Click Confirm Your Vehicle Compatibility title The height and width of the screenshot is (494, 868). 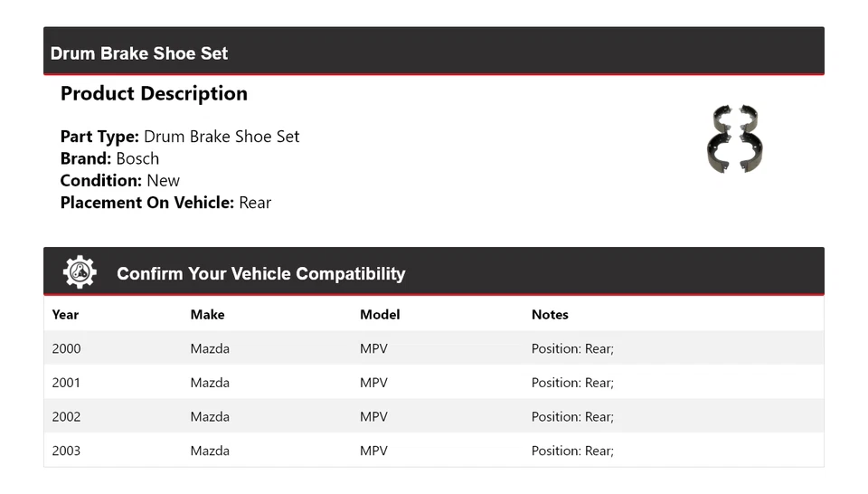click(x=260, y=274)
